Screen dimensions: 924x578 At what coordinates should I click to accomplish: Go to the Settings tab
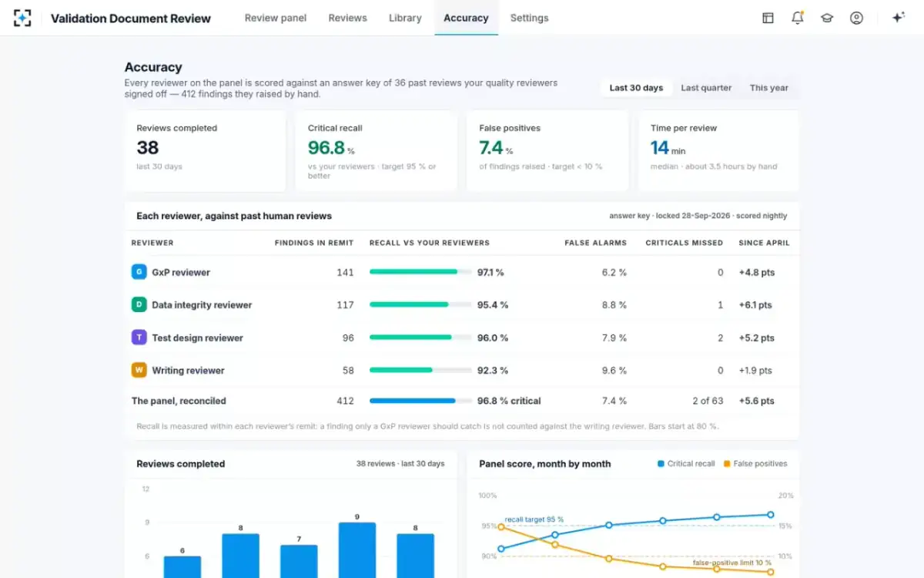529,18
